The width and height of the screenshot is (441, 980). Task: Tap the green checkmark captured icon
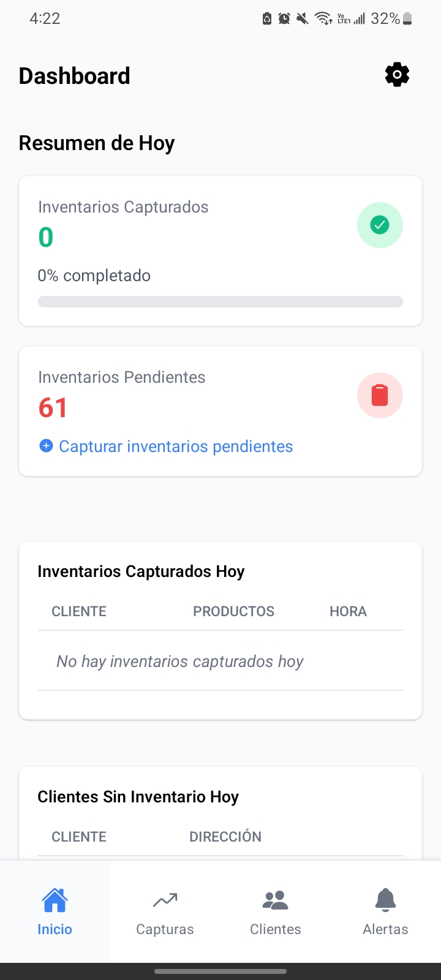tap(380, 225)
